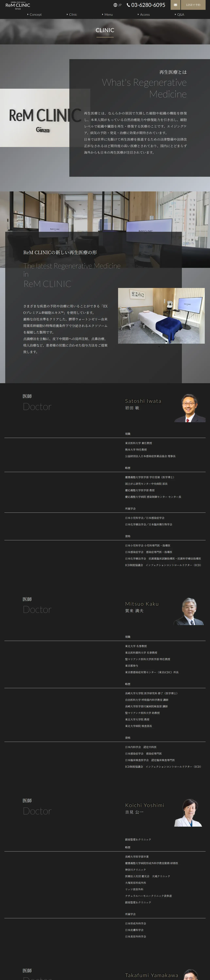Viewport: 210px width, 980px height.
Task: Click the name text 'Mitsuo Kaku'
Action: [x=142, y=604]
